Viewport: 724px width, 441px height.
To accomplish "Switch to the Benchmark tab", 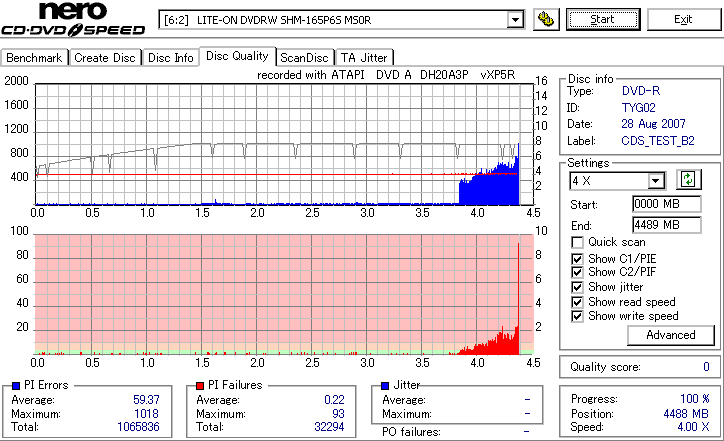I will point(34,58).
